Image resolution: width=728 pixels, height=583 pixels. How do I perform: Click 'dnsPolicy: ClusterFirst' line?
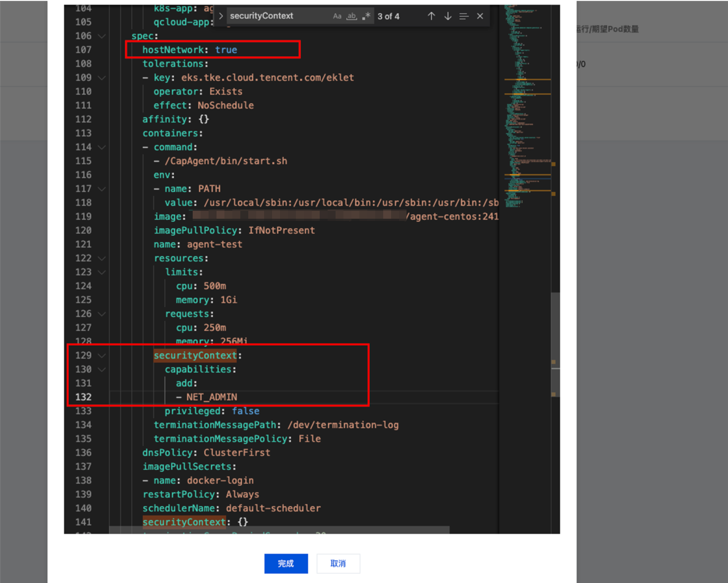point(206,453)
